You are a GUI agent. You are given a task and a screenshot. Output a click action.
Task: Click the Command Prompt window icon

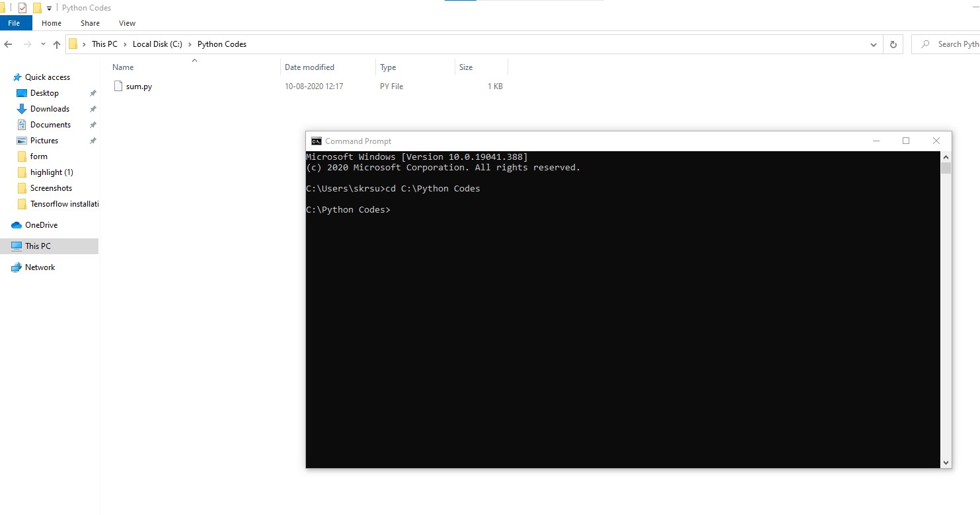[x=317, y=141]
